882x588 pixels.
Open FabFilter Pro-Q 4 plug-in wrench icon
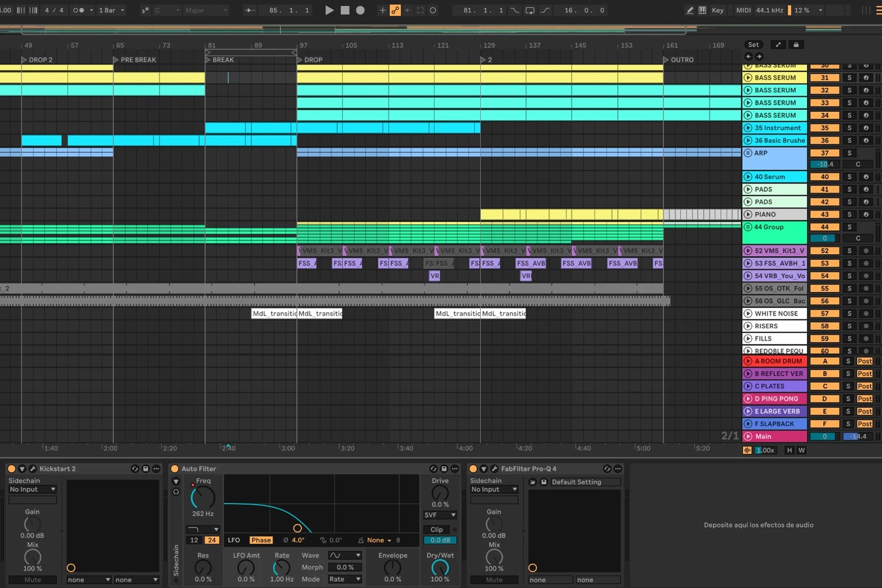[494, 468]
